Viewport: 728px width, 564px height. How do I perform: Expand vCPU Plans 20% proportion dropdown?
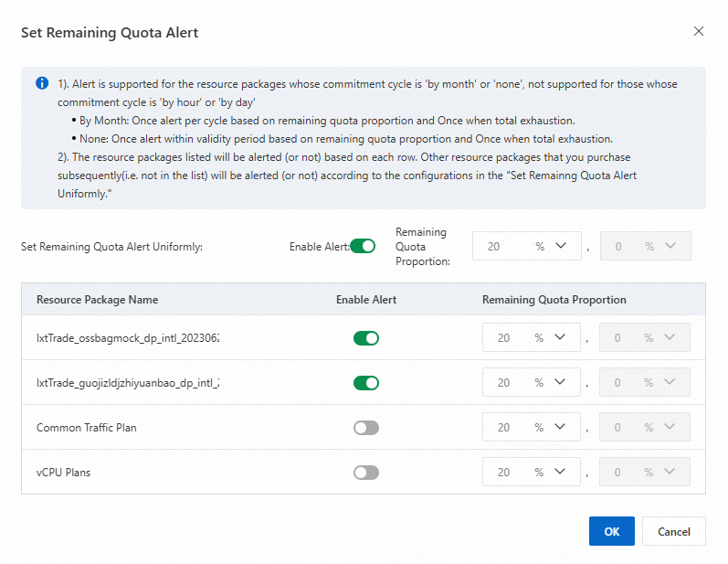pos(560,473)
